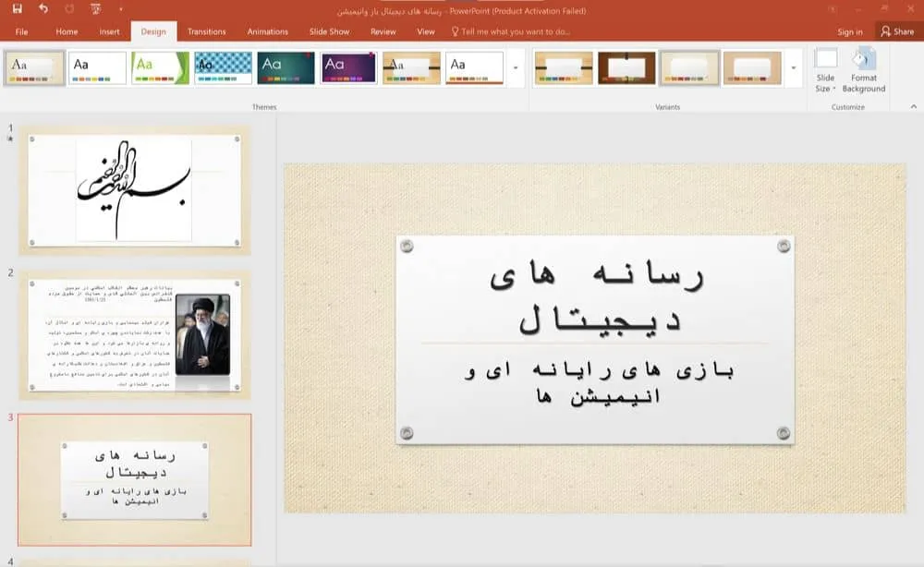This screenshot has width=924, height=567.
Task: Click the Share icon button
Action: tap(896, 31)
